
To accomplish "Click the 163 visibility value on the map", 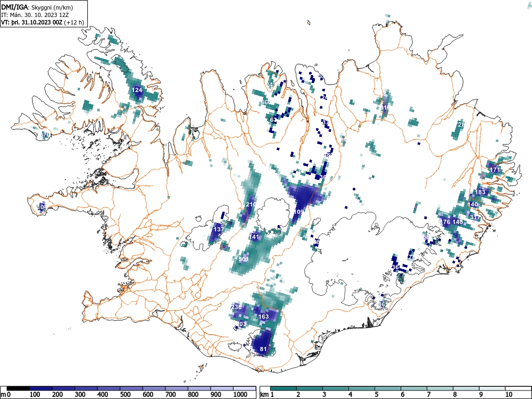I will pos(264,317).
